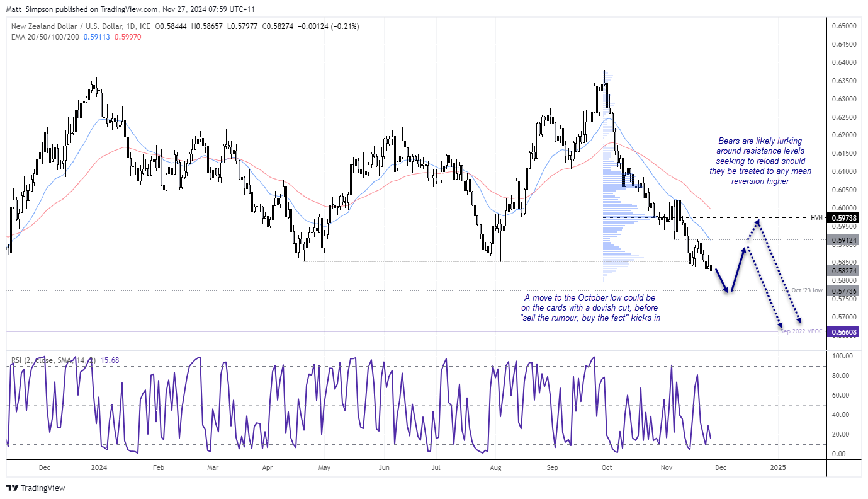Image resolution: width=868 pixels, height=499 pixels.
Task: Click the Sep 2022 VPOC label
Action: tap(803, 331)
